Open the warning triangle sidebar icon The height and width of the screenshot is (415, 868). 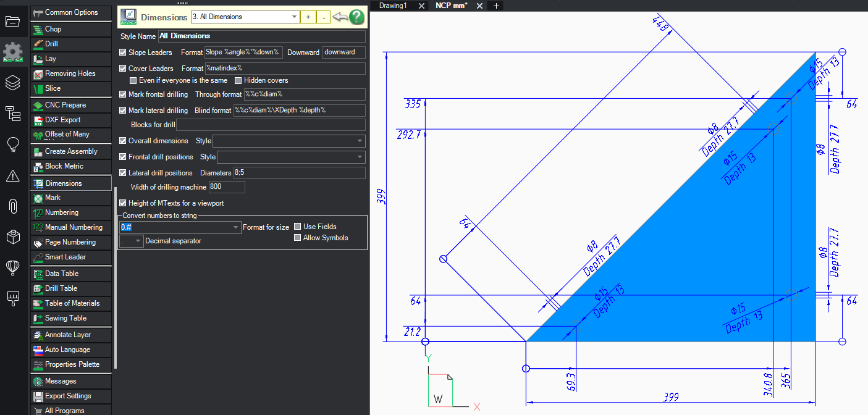click(12, 176)
